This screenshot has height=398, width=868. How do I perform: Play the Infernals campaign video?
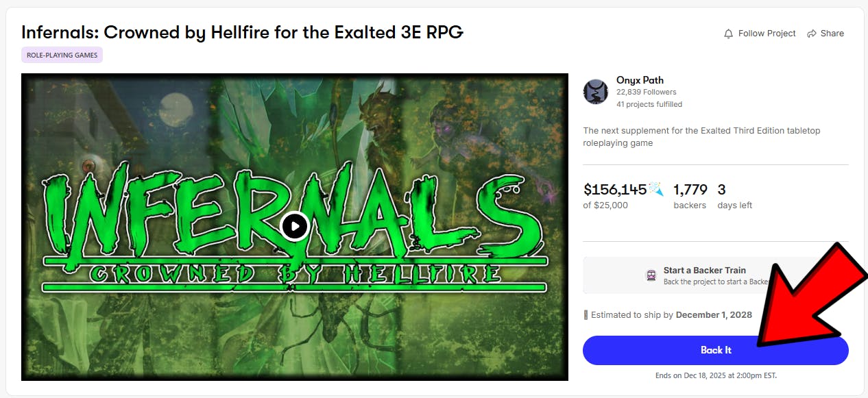click(x=295, y=226)
